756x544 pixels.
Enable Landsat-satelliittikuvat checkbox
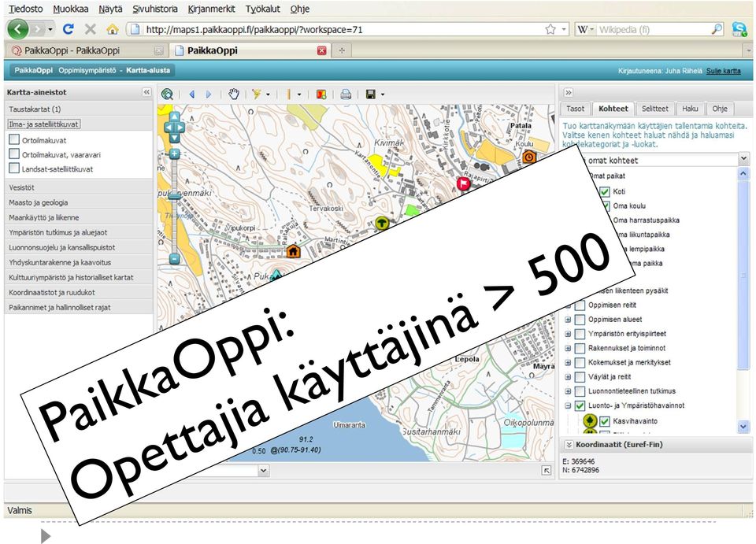coord(14,168)
